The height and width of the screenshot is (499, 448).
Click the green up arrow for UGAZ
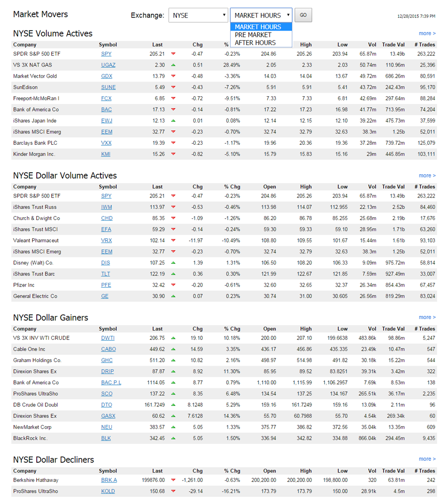173,65
